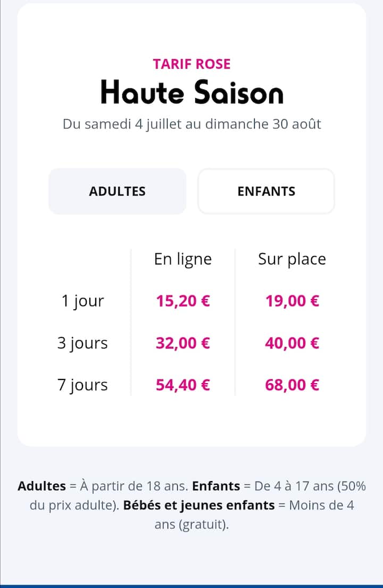The height and width of the screenshot is (588, 383).
Task: Click the 32,00 € online price
Action: tap(183, 343)
